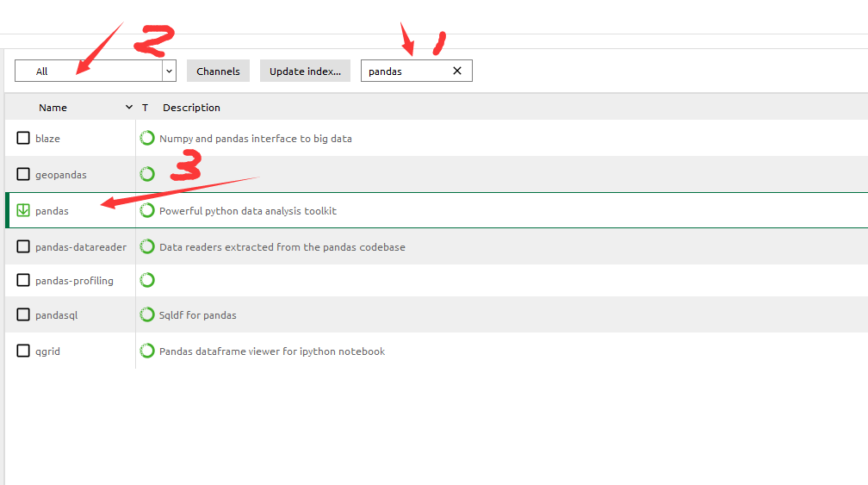Click the pandas-profiling package type icon
Image resolution: width=868 pixels, height=485 pixels.
point(147,280)
